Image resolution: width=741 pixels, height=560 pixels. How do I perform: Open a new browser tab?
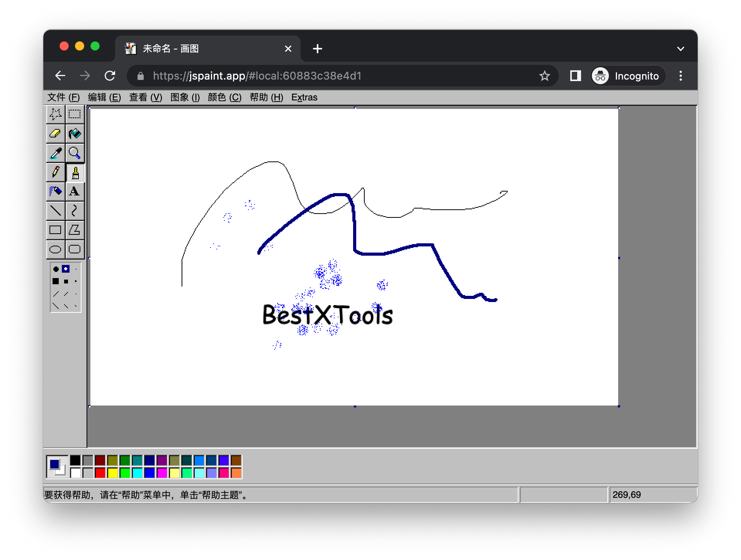(x=318, y=49)
